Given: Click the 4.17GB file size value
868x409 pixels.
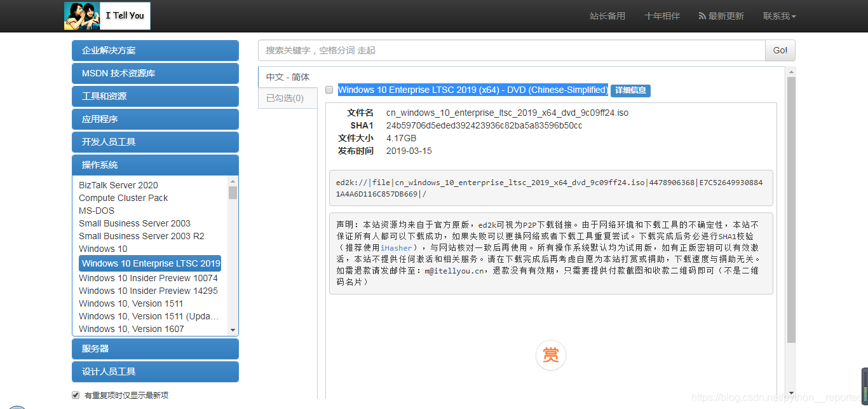Looking at the screenshot, I should click(402, 138).
